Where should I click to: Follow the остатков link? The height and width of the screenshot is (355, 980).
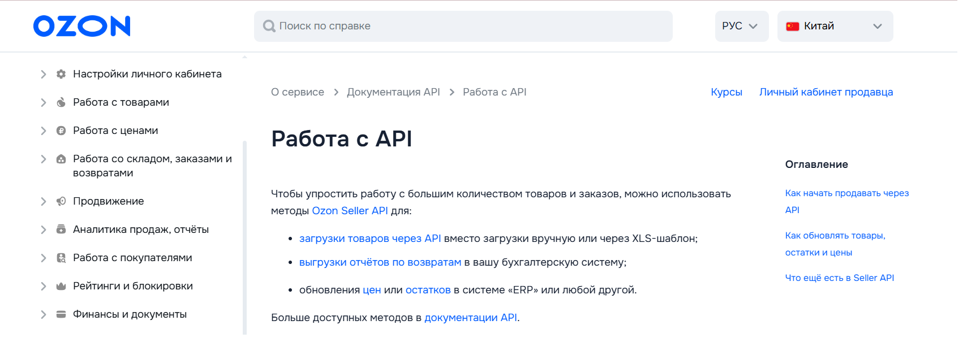[x=428, y=290]
